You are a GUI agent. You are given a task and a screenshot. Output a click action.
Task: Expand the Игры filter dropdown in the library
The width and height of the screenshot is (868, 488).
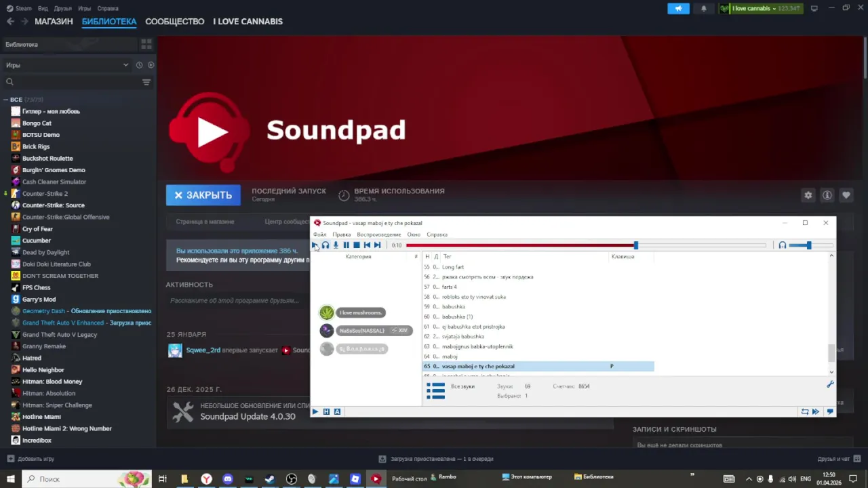pos(66,65)
